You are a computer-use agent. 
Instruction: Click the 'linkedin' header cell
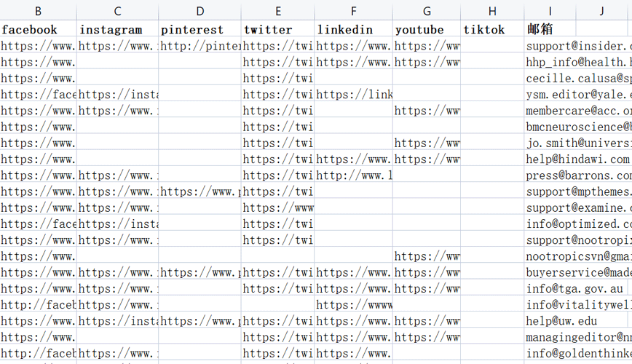[353, 30]
